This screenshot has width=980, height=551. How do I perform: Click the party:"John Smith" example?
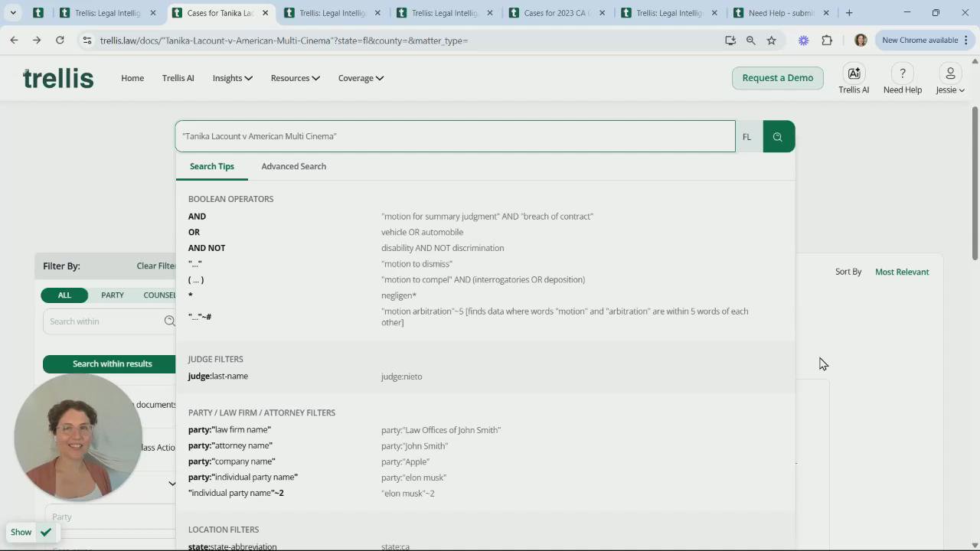[415, 446]
